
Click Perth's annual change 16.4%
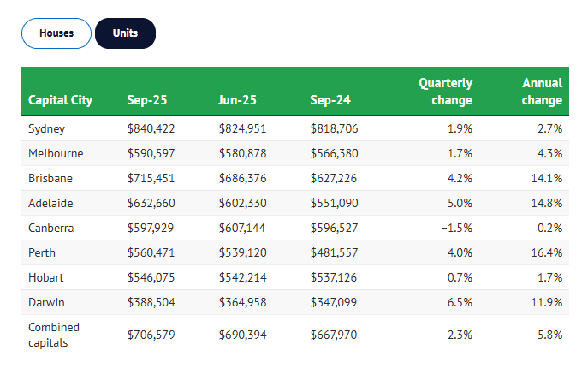pyautogui.click(x=545, y=252)
